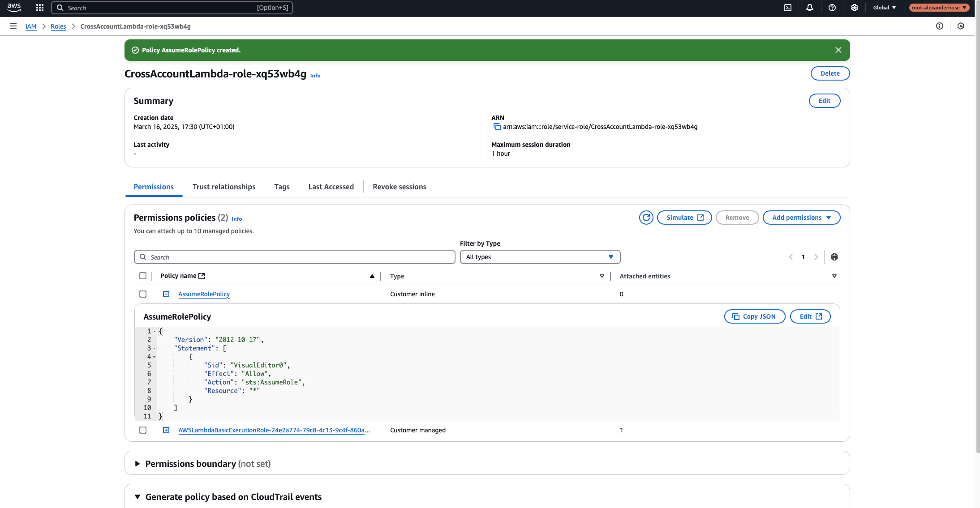Check the AWSLambdaBasicExecutionRole checkbox
980x508 pixels.
142,430
